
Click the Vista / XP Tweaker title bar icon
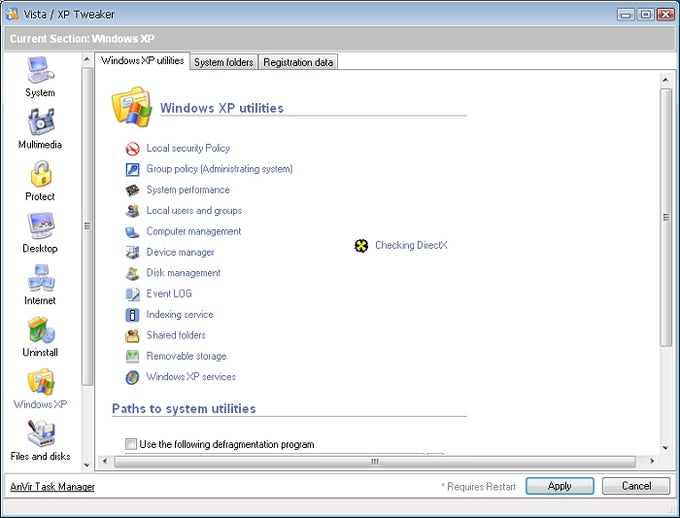coord(12,14)
